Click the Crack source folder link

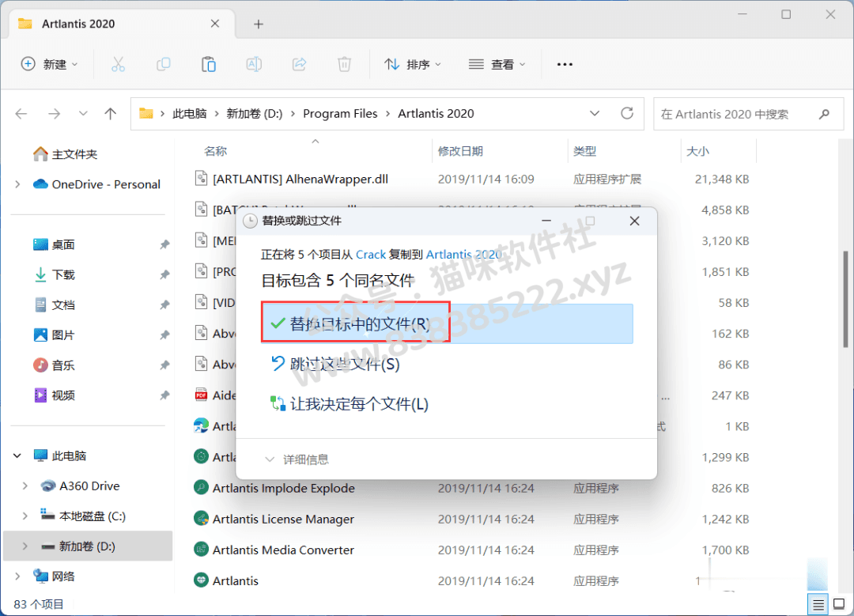click(371, 255)
